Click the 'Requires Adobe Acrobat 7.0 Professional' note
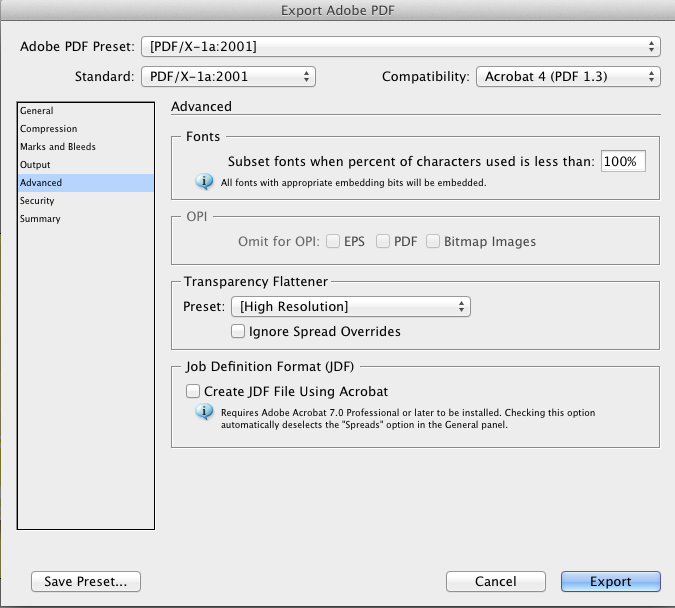Viewport: 675px width, 608px height. (x=408, y=419)
